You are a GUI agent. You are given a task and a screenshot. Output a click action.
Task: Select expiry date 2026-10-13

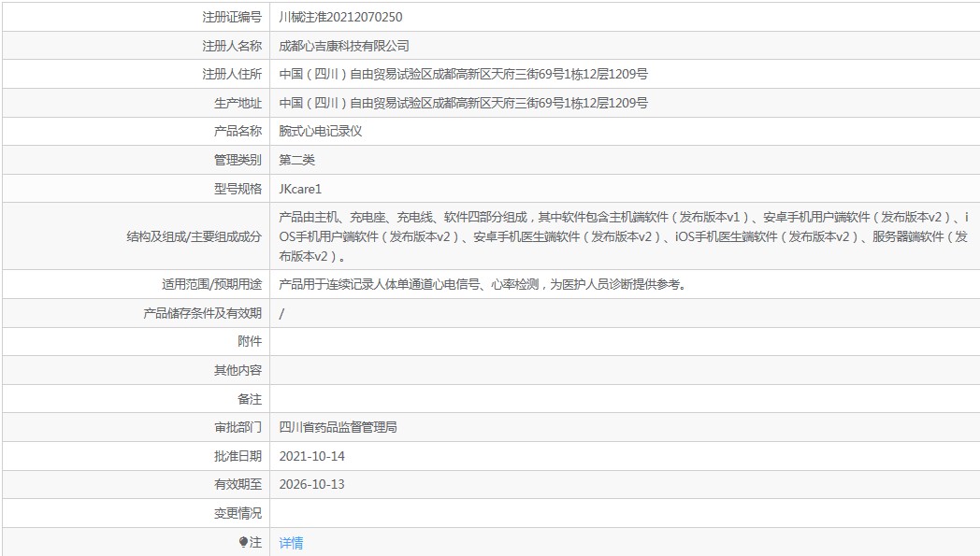click(312, 484)
